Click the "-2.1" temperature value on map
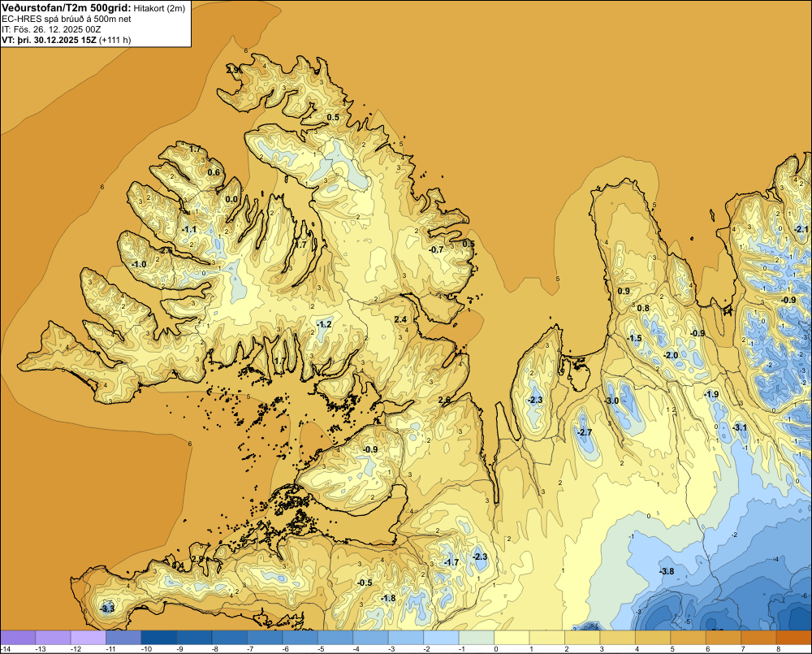The height and width of the screenshot is (654, 812). [x=801, y=229]
